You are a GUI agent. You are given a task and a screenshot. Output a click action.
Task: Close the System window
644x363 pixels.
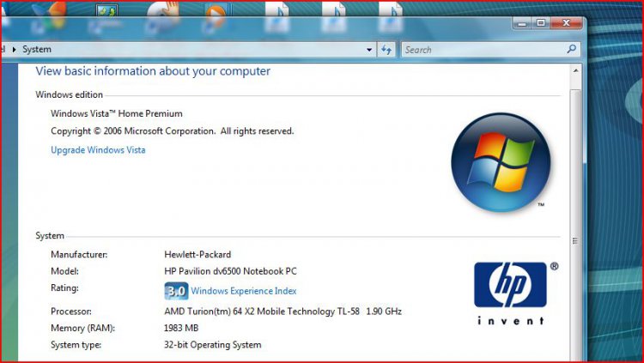566,23
